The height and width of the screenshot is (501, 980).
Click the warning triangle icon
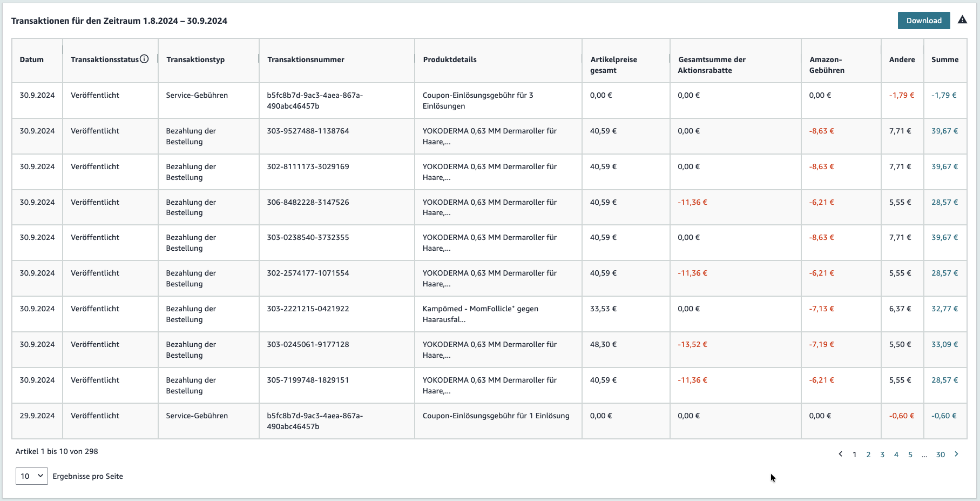click(x=962, y=20)
